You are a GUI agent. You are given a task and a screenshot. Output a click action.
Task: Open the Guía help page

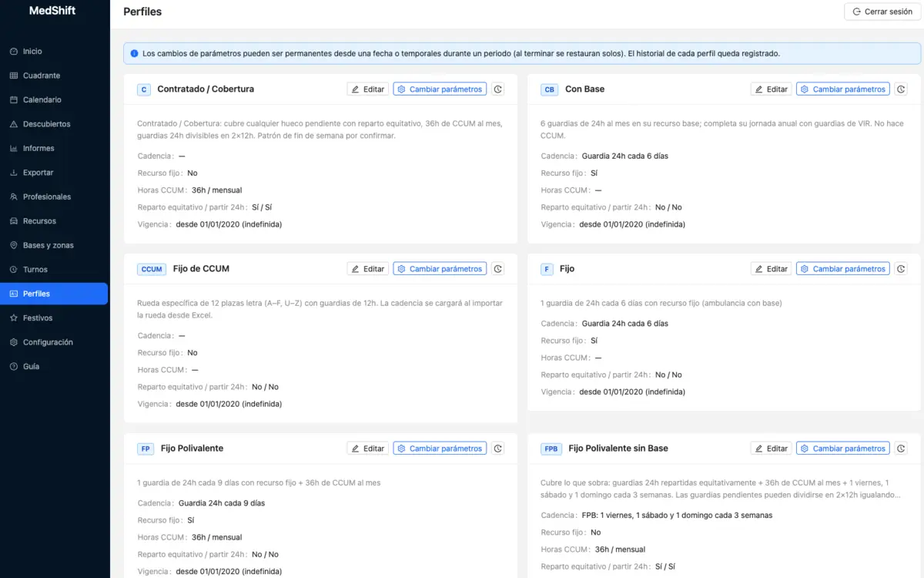pyautogui.click(x=54, y=367)
